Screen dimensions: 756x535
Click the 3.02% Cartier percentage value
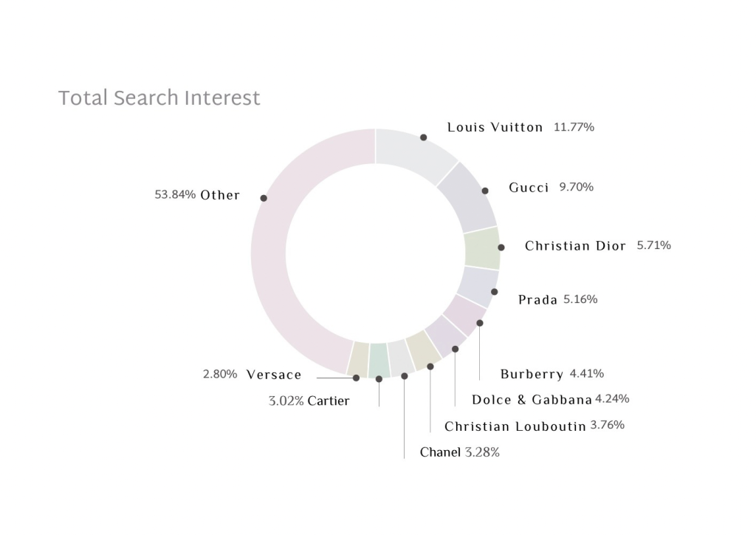point(286,401)
